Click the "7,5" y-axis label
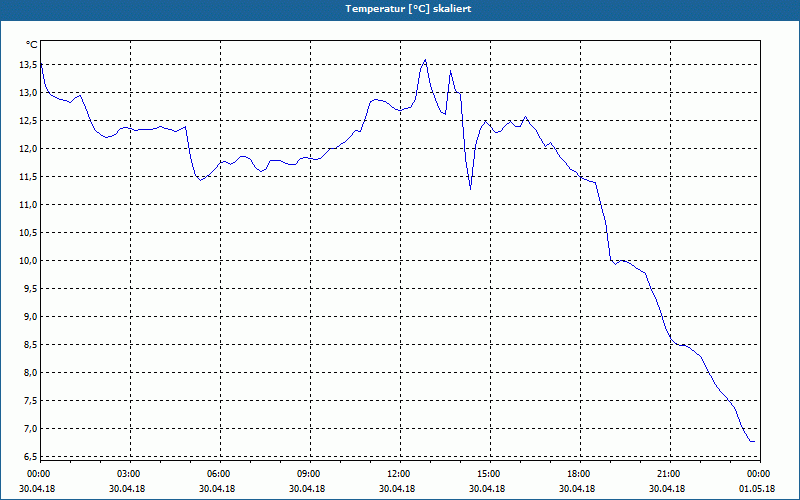The height and width of the screenshot is (500, 800). tap(31, 401)
